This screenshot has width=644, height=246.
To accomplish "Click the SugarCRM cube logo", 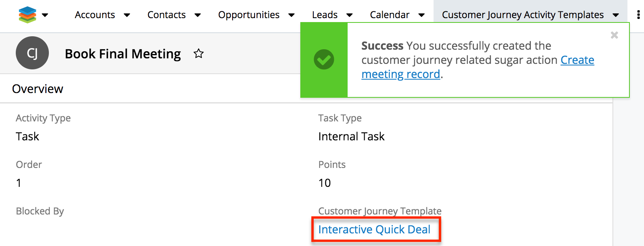I will pyautogui.click(x=27, y=15).
